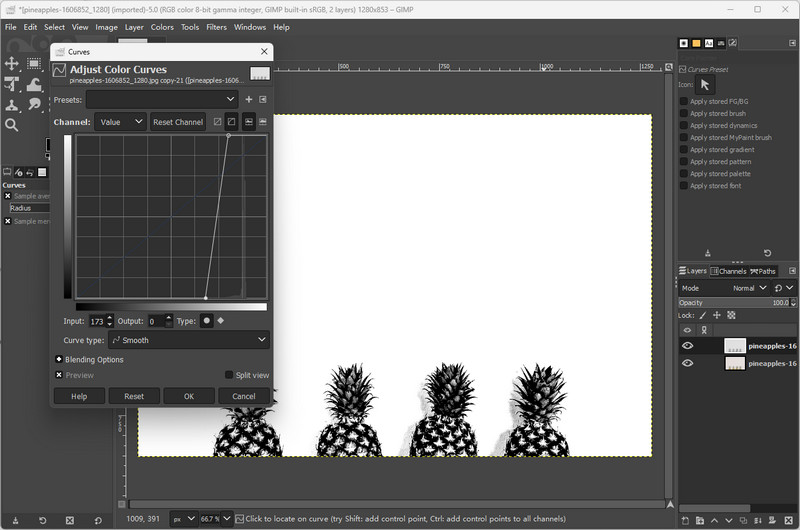
Task: Switch to the Channels tab
Action: click(729, 271)
